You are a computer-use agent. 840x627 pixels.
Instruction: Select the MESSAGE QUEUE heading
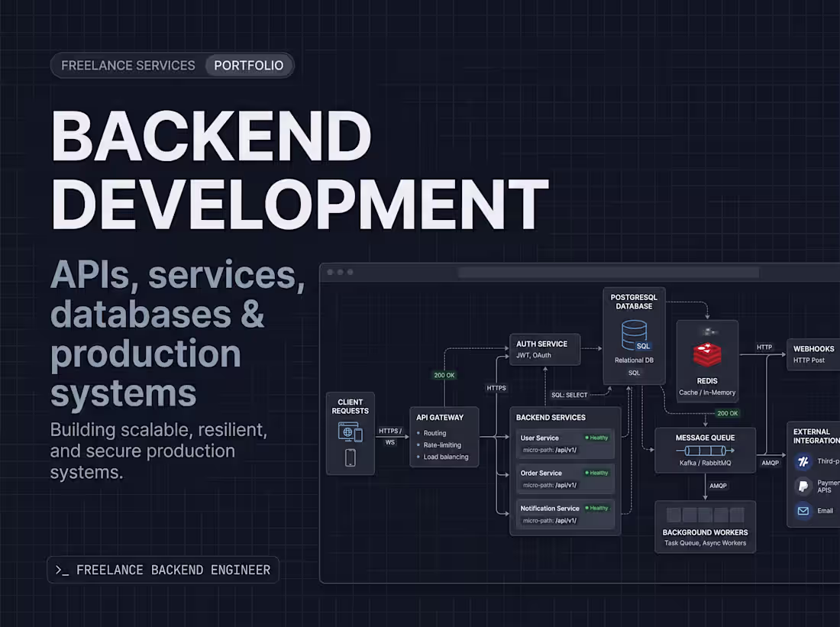(705, 438)
